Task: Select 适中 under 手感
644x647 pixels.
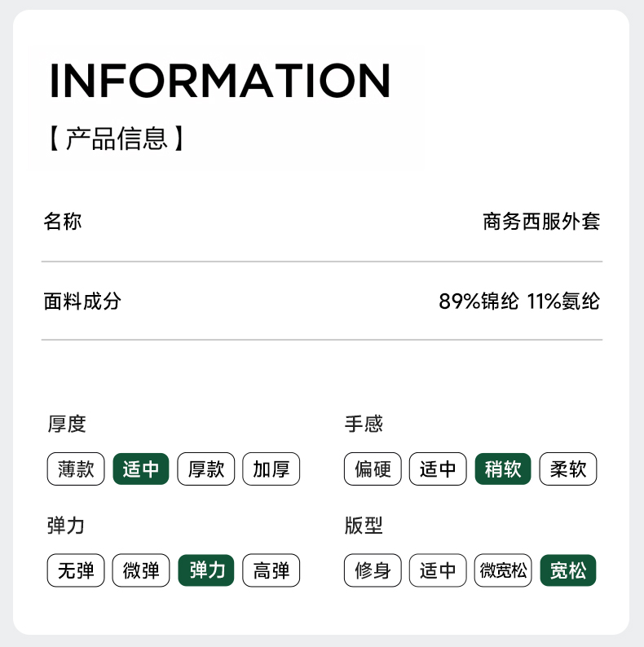Action: [438, 469]
